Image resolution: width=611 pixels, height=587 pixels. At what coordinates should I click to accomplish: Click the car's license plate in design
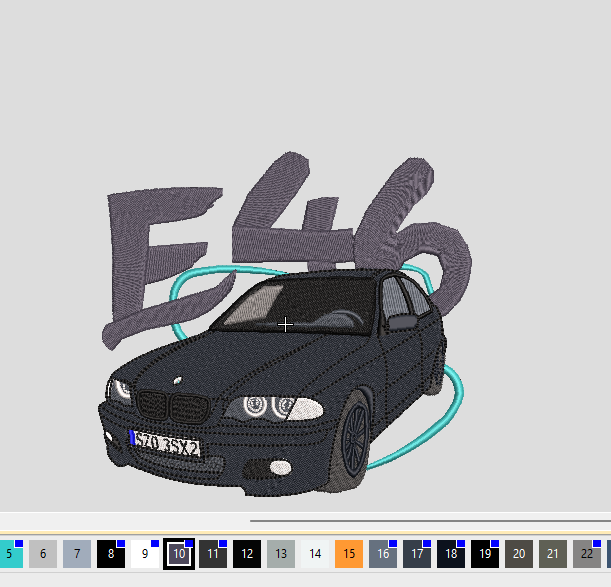[x=165, y=442]
